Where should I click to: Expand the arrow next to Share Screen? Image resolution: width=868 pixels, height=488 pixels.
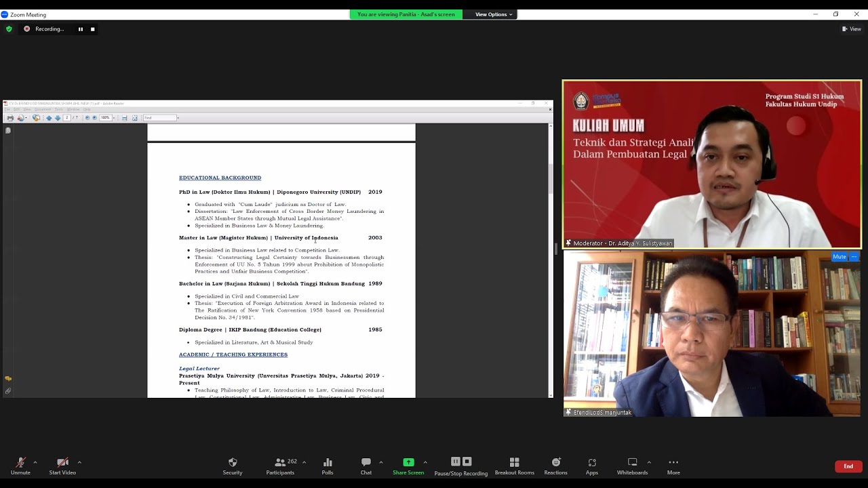tap(425, 462)
